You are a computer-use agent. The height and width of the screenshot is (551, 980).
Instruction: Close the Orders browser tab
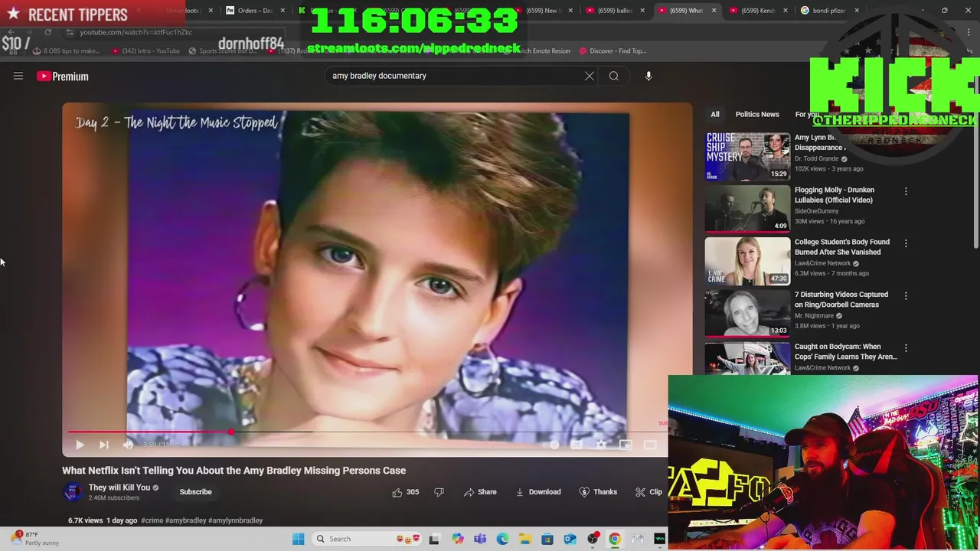pyautogui.click(x=283, y=11)
